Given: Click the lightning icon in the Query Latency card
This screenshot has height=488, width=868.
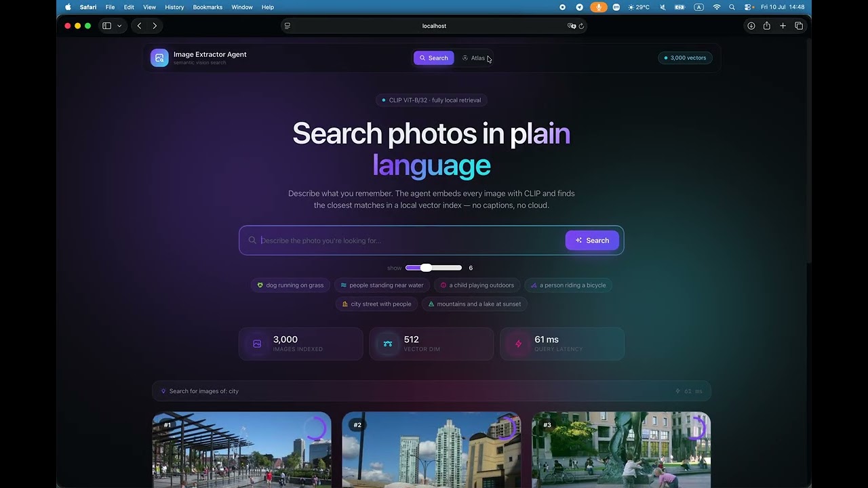Looking at the screenshot, I should (x=518, y=344).
